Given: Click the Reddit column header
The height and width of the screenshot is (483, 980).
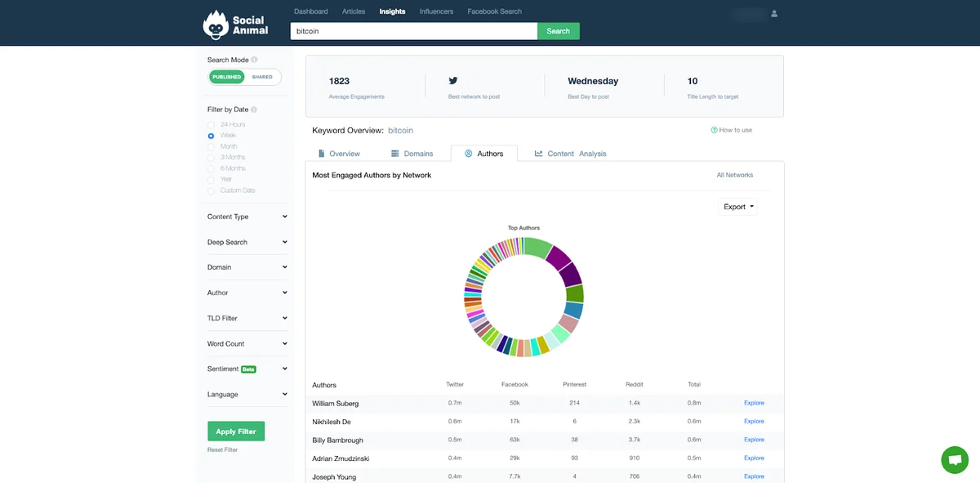Looking at the screenshot, I should click(x=635, y=384).
